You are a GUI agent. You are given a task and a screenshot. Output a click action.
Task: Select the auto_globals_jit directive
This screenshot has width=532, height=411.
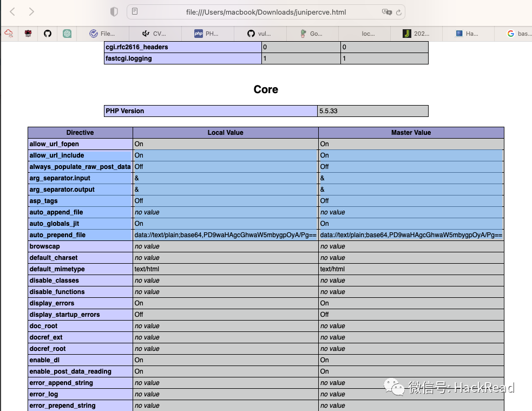pyautogui.click(x=54, y=224)
